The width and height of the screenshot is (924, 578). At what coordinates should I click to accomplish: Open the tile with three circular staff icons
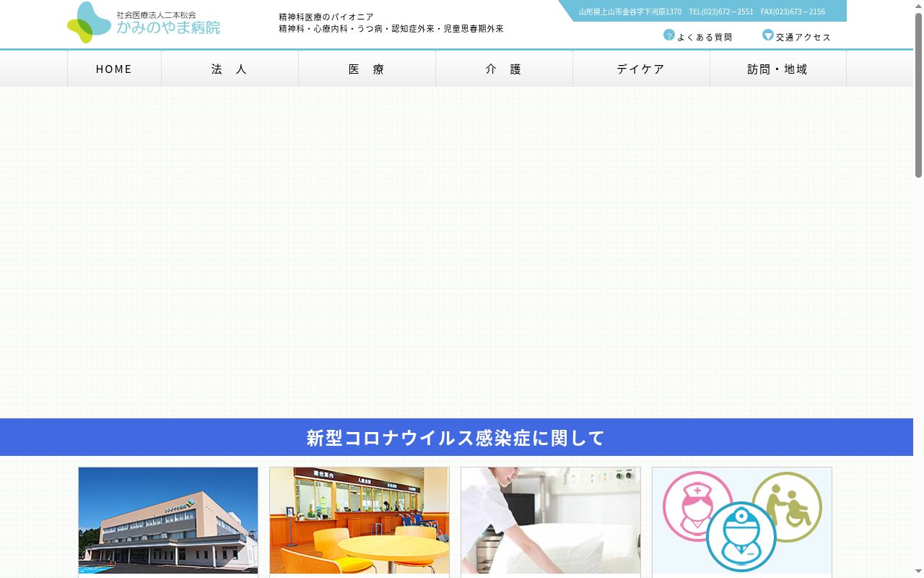pyautogui.click(x=742, y=520)
